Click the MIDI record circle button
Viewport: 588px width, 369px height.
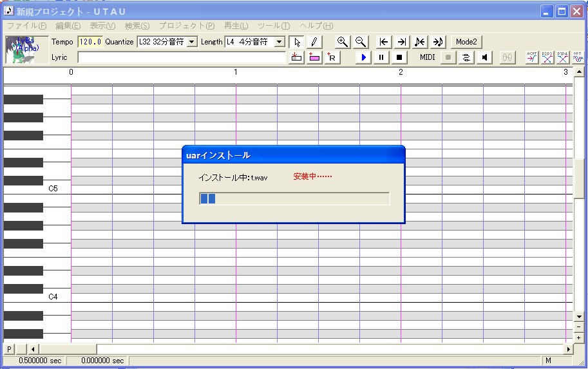(448, 57)
